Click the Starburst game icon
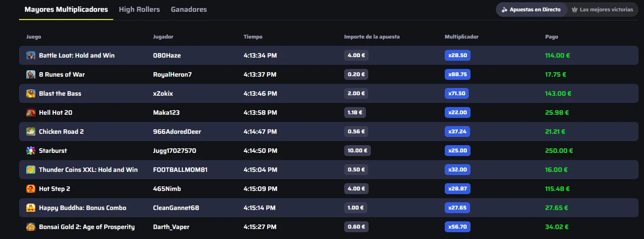The width and height of the screenshot is (644, 239). point(31,151)
